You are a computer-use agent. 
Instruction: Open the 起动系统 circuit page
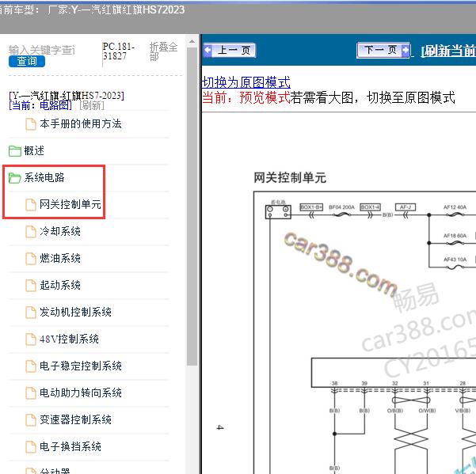coord(60,285)
